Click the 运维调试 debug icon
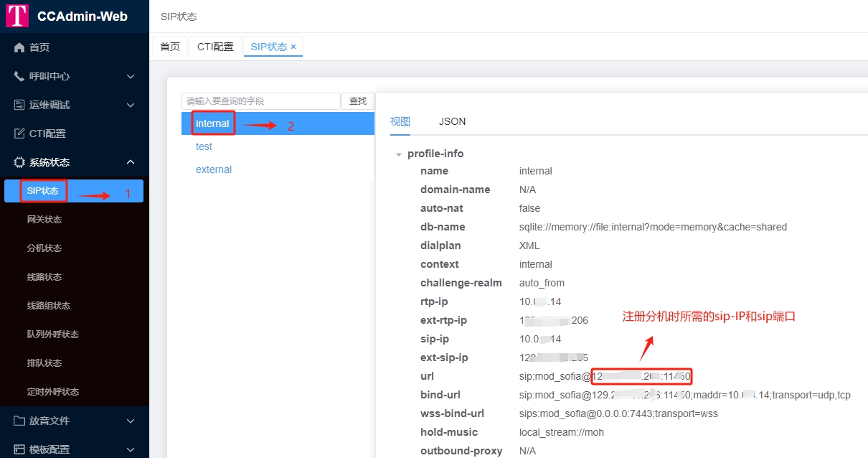Viewport: 868px width, 458px height. 19,105
